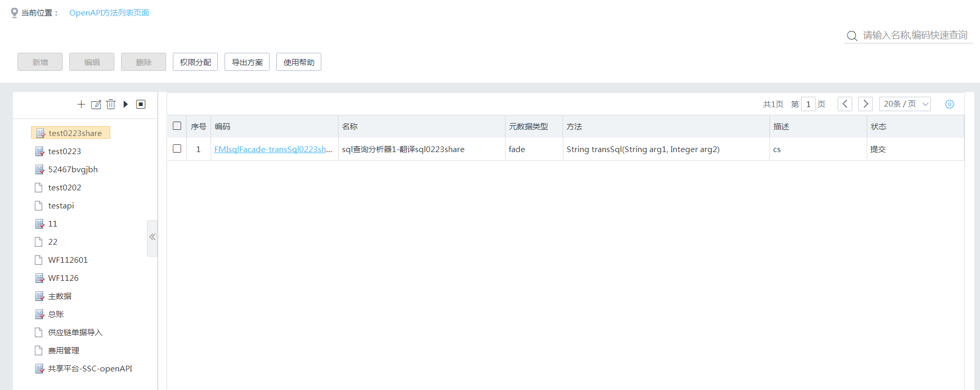Viewport: 980px width, 390px height.
Task: Select test0223 in the tree
Action: point(65,152)
